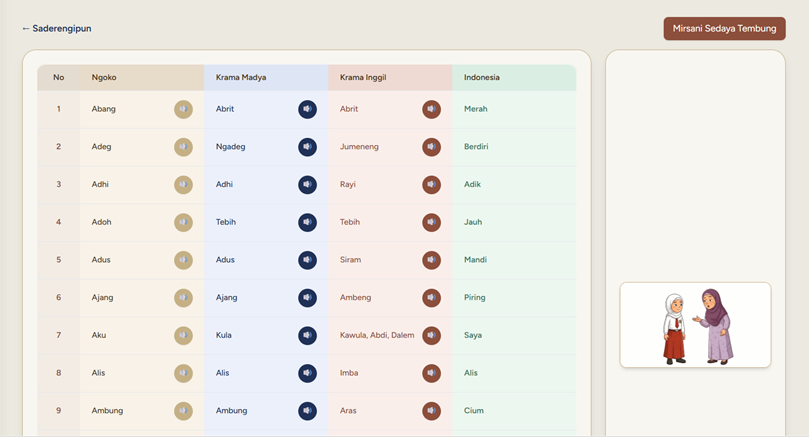Screen dimensions: 809x437
Task: Play Ngoko audio for Adoh
Action: tap(183, 222)
